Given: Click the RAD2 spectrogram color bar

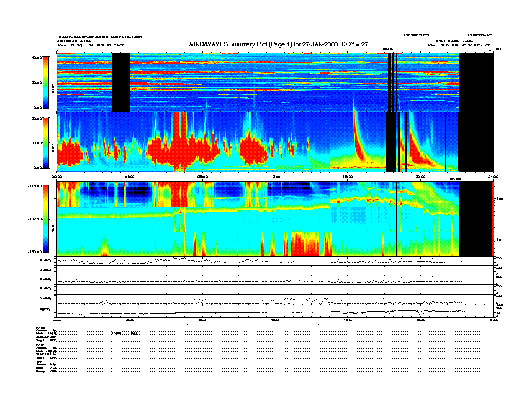Looking at the screenshot, I should [46, 83].
